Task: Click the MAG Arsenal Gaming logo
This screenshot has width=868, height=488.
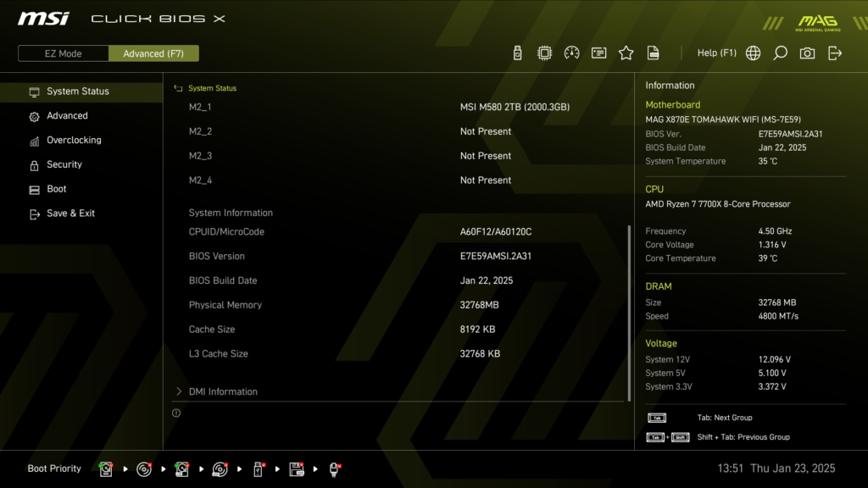Action: [818, 23]
